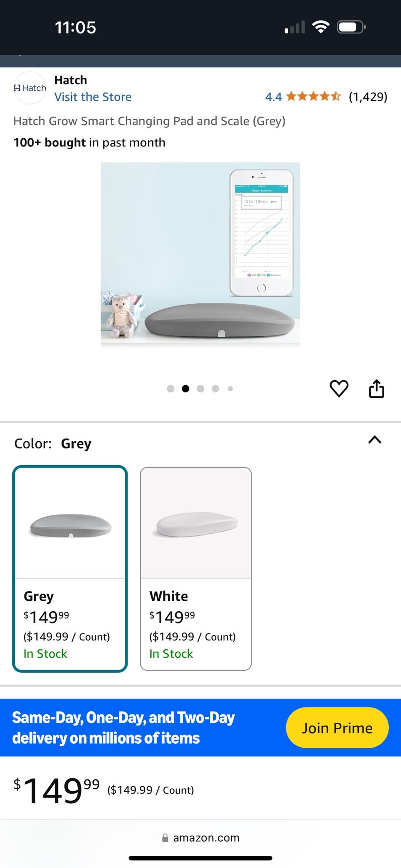Open Visit the Store link
Viewport: 401px width, 868px height.
coord(93,96)
